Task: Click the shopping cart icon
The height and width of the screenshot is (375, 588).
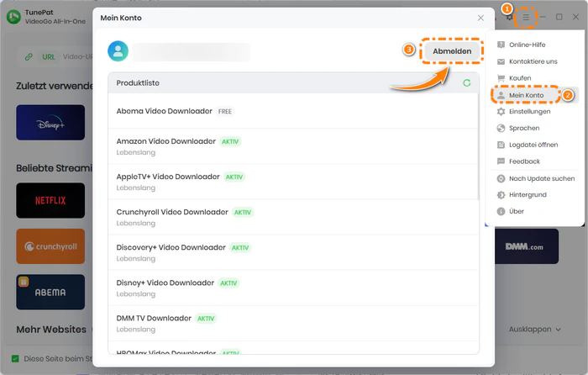Action: [501, 78]
